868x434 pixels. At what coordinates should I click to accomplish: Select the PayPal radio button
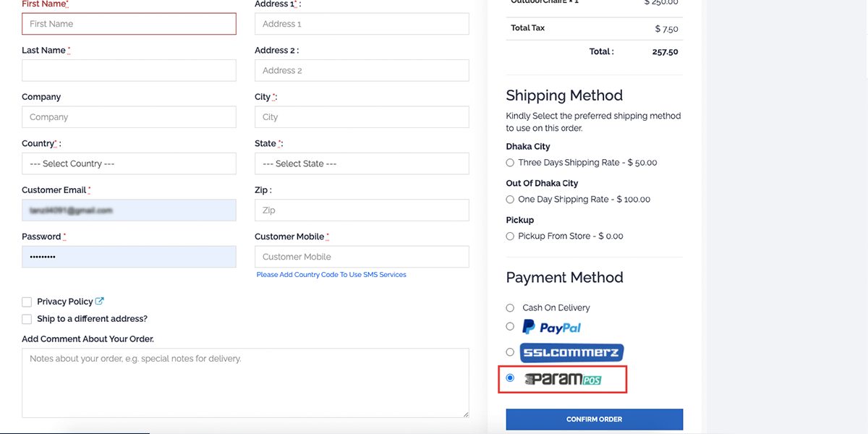(510, 327)
